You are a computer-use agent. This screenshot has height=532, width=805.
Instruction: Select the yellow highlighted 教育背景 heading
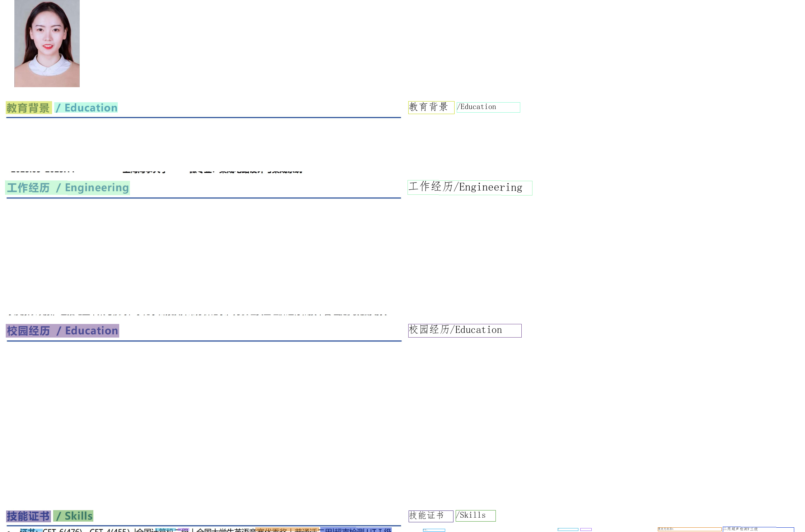click(x=28, y=108)
